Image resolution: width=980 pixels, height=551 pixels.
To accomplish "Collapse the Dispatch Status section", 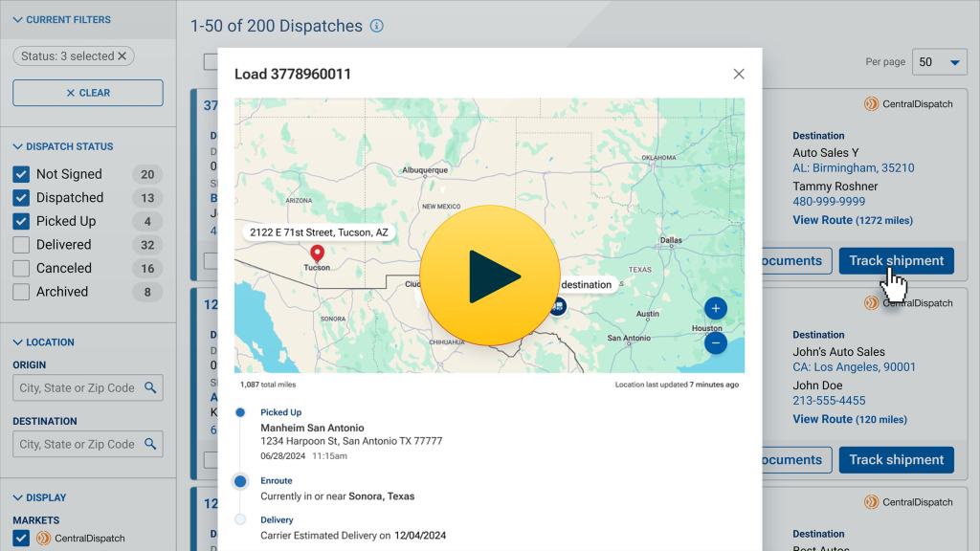I will [x=18, y=146].
